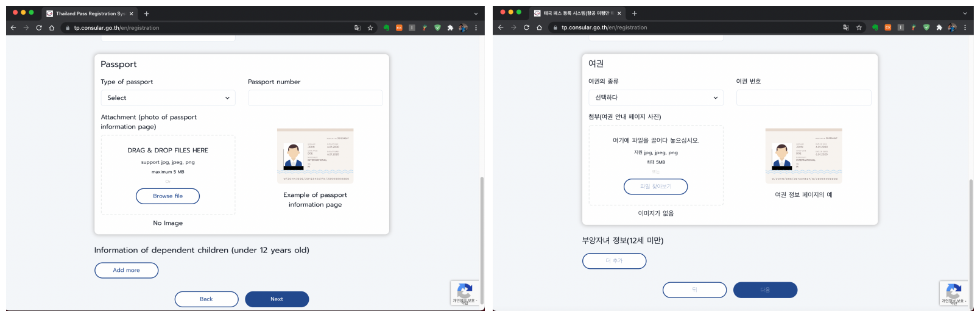Screen dimensions: 980x317
Task: Go back in the right Korean browser window
Action: click(x=501, y=27)
